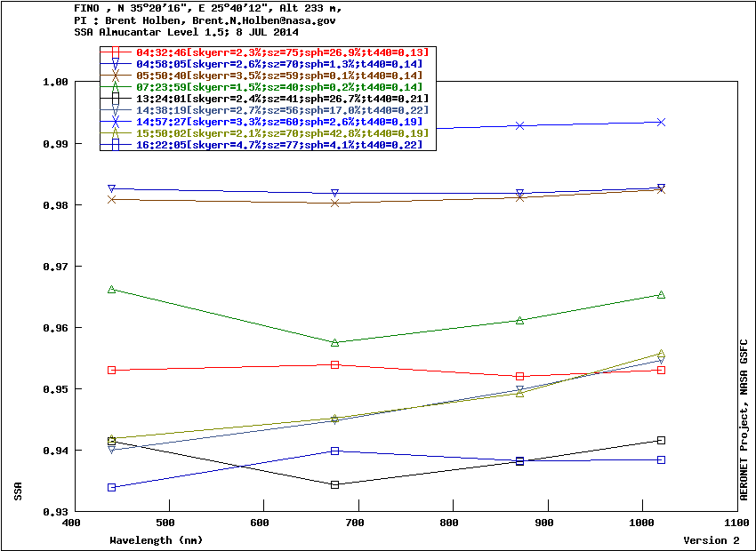Click the Version 2 label
The height and width of the screenshot is (551, 756).
coord(711,540)
